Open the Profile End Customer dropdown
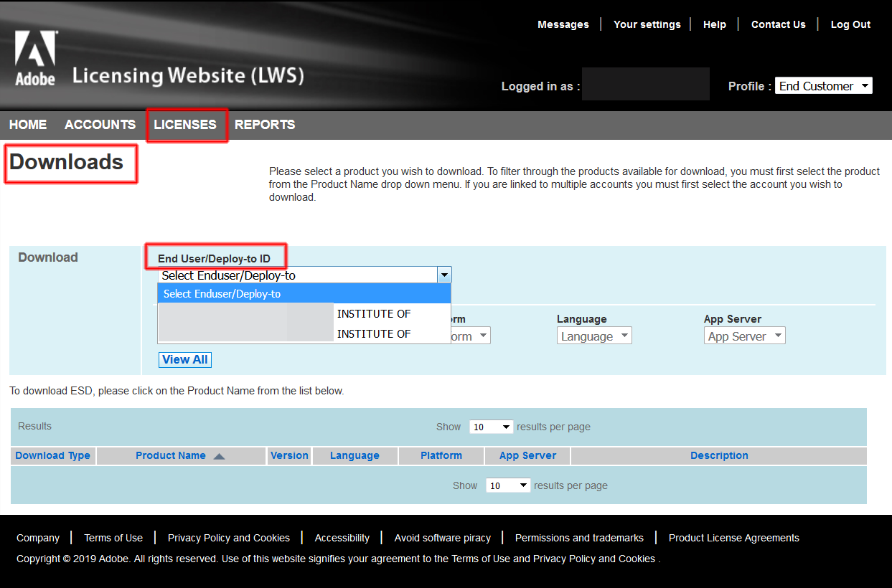Image resolution: width=892 pixels, height=588 pixels. pos(824,86)
